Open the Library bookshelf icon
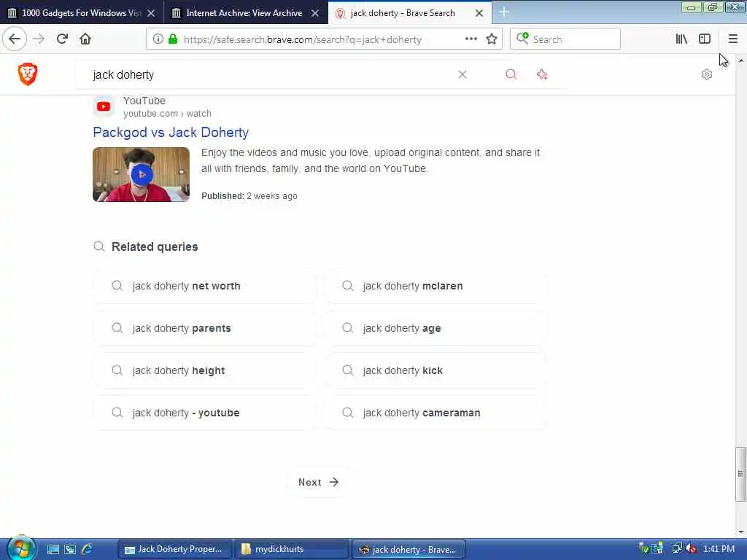The width and height of the screenshot is (747, 560). point(681,39)
